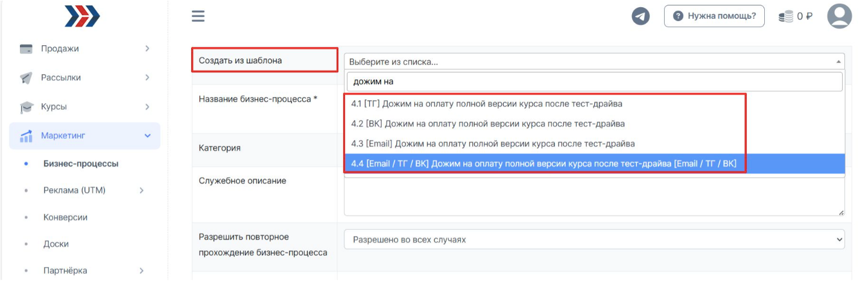
Task: Click the company logo arrows
Action: pyautogui.click(x=82, y=16)
